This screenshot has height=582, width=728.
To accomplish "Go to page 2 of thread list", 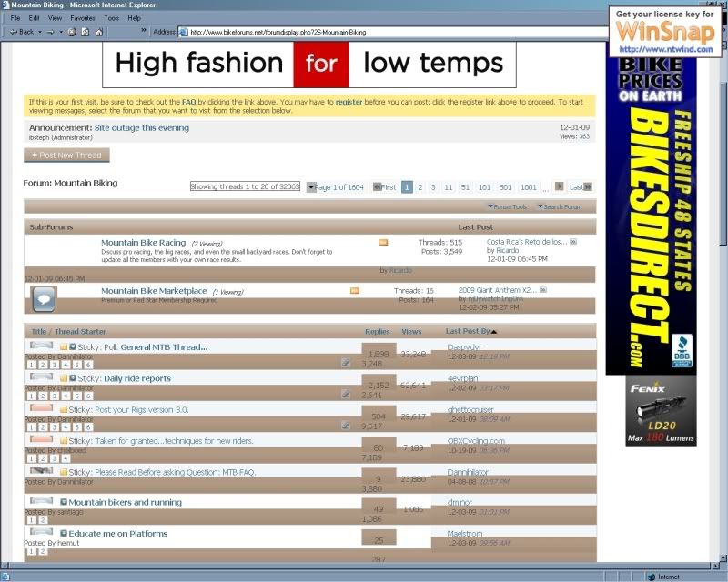I will [420, 187].
